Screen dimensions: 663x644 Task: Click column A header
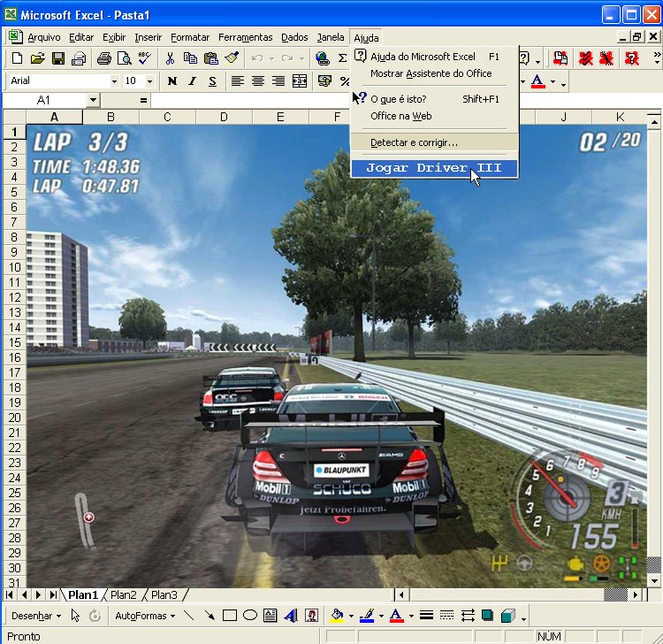pyautogui.click(x=54, y=117)
